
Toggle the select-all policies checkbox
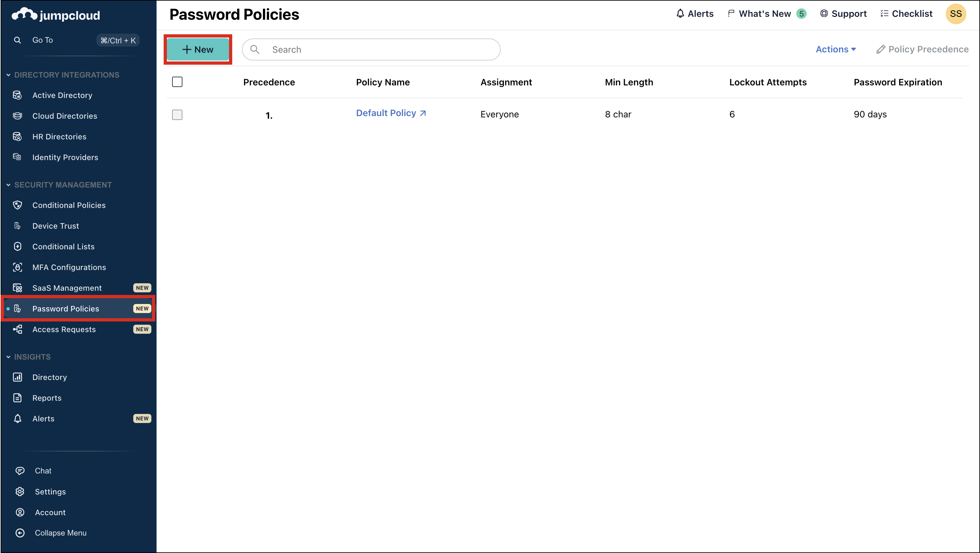point(177,82)
